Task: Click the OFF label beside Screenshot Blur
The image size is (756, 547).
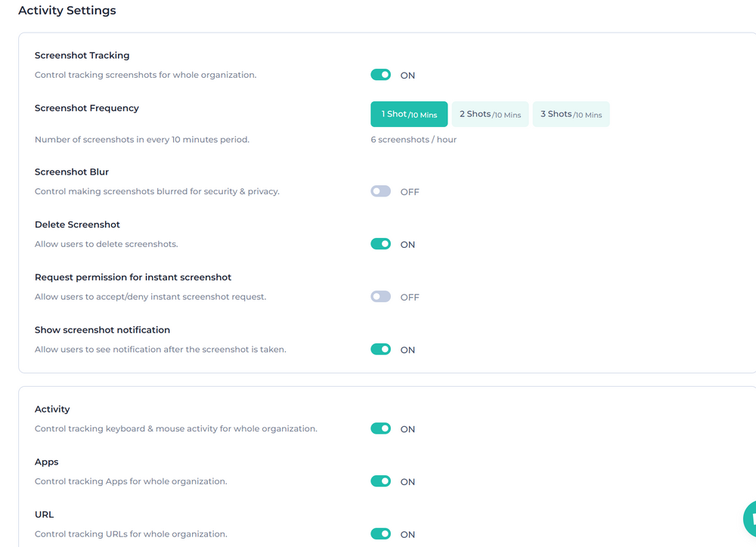Action: [x=410, y=191]
